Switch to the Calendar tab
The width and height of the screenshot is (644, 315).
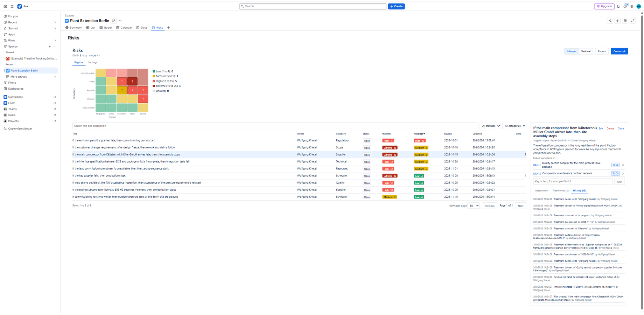click(124, 28)
